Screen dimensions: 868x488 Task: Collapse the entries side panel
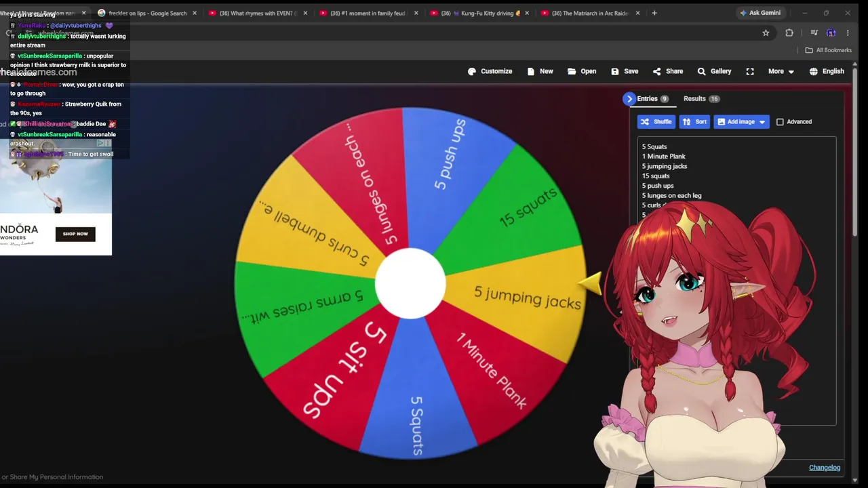(x=629, y=99)
